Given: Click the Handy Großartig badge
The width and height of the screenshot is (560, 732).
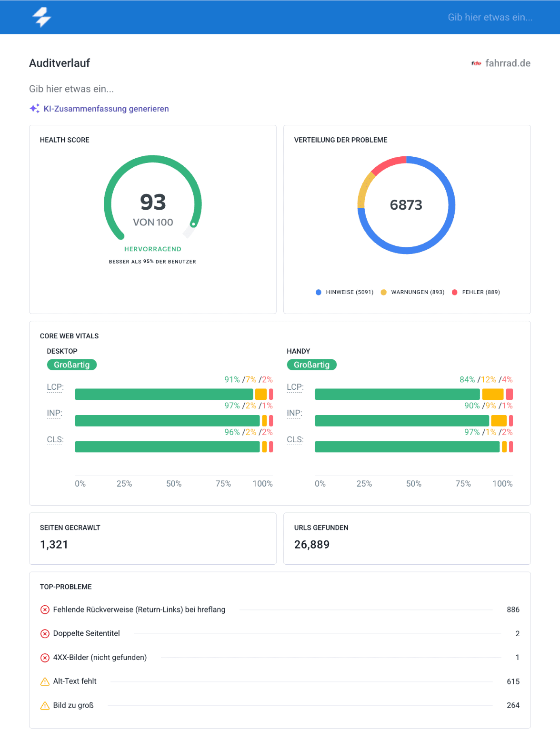Looking at the screenshot, I should click(x=312, y=365).
